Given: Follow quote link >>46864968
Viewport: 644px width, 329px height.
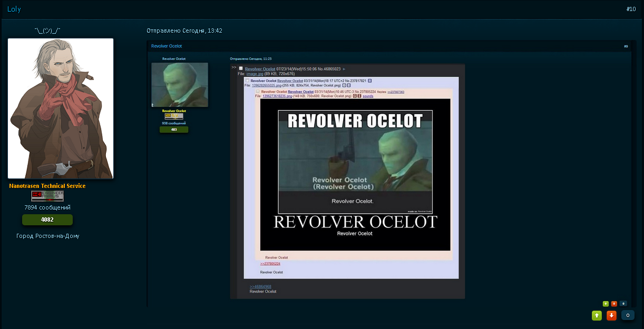Looking at the screenshot, I should click(x=260, y=287).
